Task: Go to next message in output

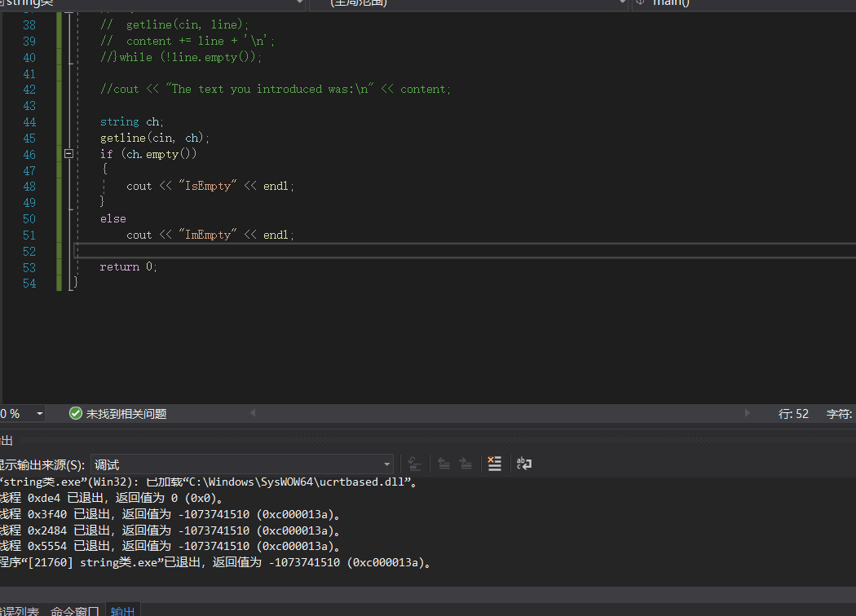Action: pos(466,464)
